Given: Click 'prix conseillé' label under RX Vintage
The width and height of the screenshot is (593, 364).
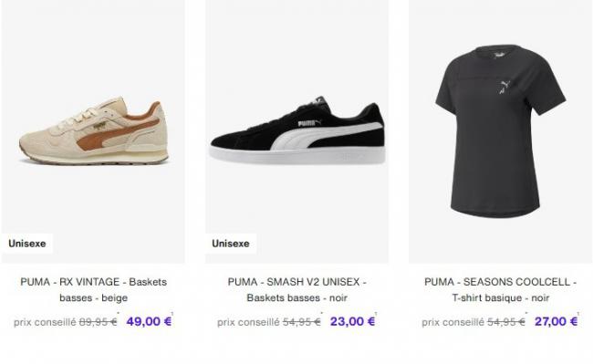Looking at the screenshot, I should click(45, 322).
